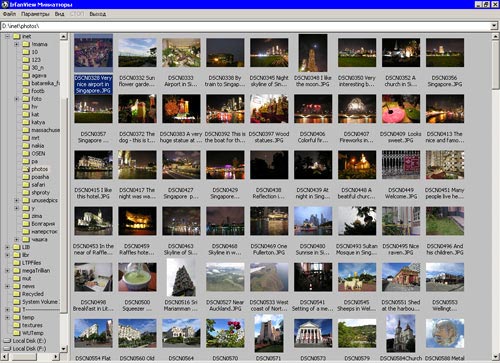The image size is (500, 363).
Task: Click the folder icon for 123
Action: 26,60
